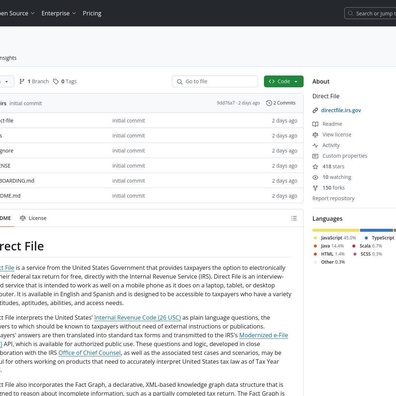396x396 pixels.
Task: Select the SCSS 0.3% language entry
Action: (367, 254)
